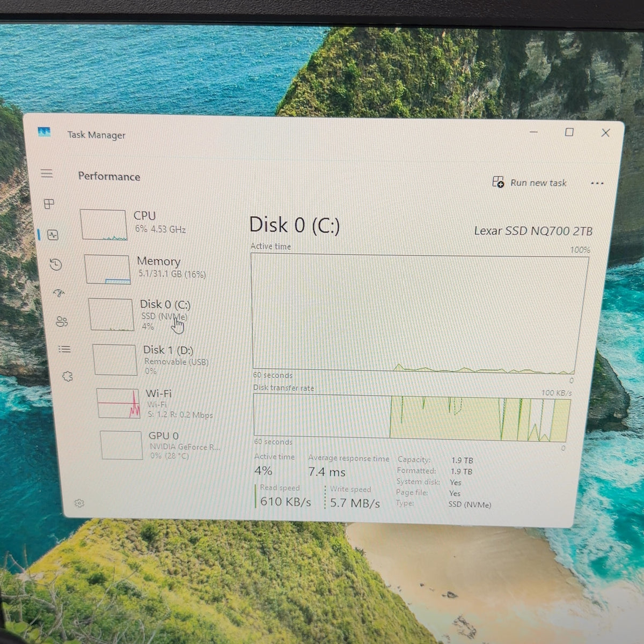Image resolution: width=644 pixels, height=644 pixels.
Task: Click the CPU mini graph thumbnail
Action: click(104, 225)
